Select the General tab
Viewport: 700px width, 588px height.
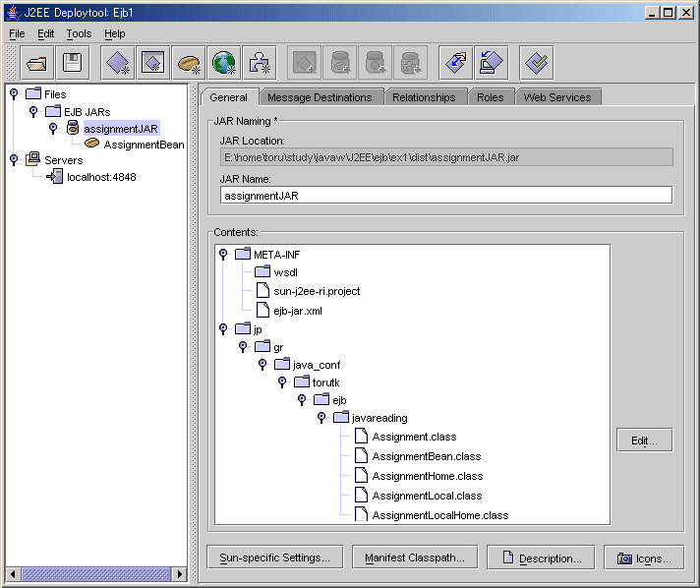(x=228, y=97)
